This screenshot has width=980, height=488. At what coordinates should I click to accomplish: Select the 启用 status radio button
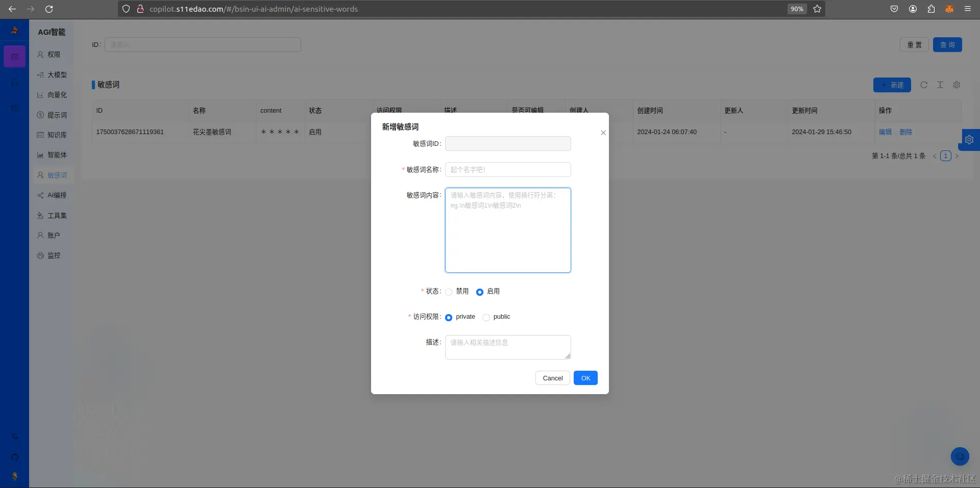(x=480, y=292)
